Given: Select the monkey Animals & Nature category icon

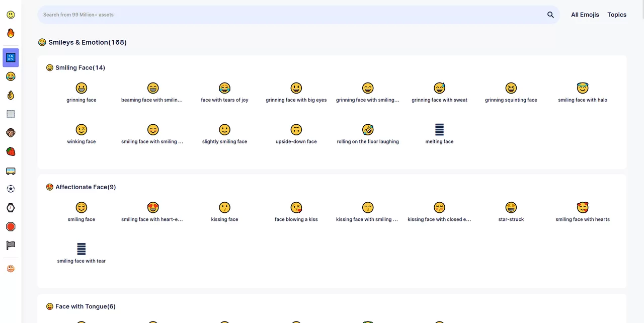Looking at the screenshot, I should pyautogui.click(x=11, y=132).
